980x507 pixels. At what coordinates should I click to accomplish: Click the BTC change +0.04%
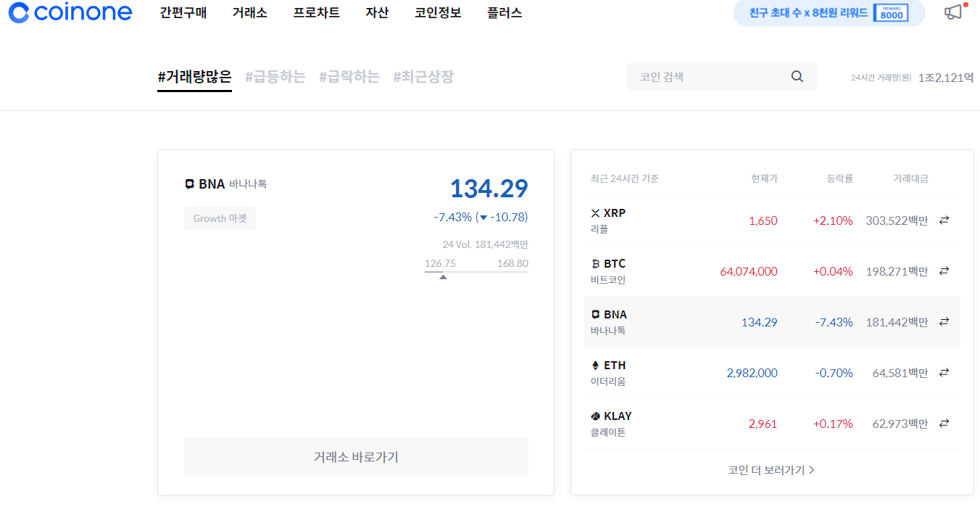(x=833, y=271)
